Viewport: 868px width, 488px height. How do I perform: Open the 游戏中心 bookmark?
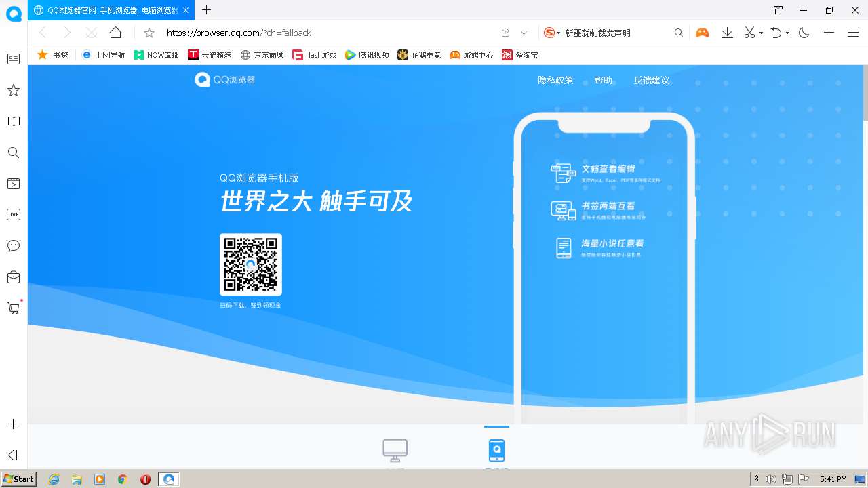[x=471, y=55]
